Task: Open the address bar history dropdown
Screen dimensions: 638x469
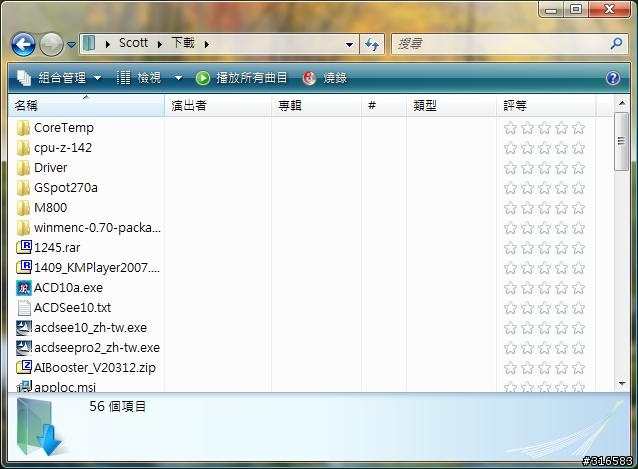Action: pyautogui.click(x=349, y=44)
